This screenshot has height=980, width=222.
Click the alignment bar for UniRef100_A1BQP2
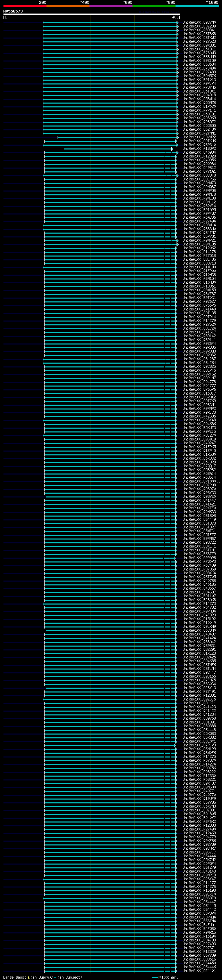(118, 149)
